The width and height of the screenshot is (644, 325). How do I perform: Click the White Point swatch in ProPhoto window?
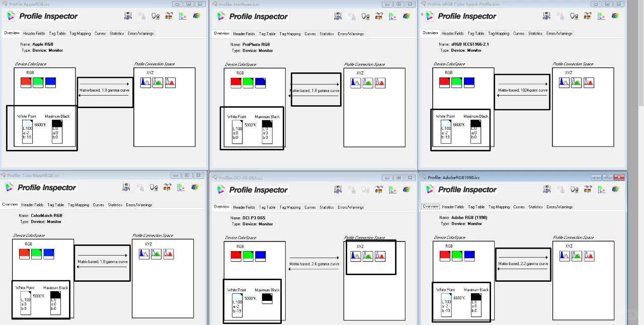(237, 132)
